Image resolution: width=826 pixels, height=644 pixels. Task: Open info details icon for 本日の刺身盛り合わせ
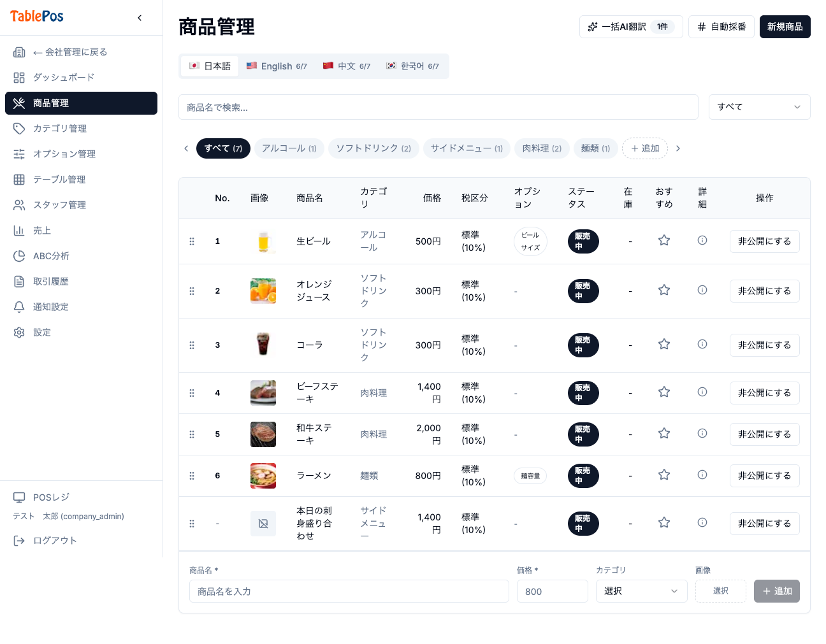click(702, 522)
